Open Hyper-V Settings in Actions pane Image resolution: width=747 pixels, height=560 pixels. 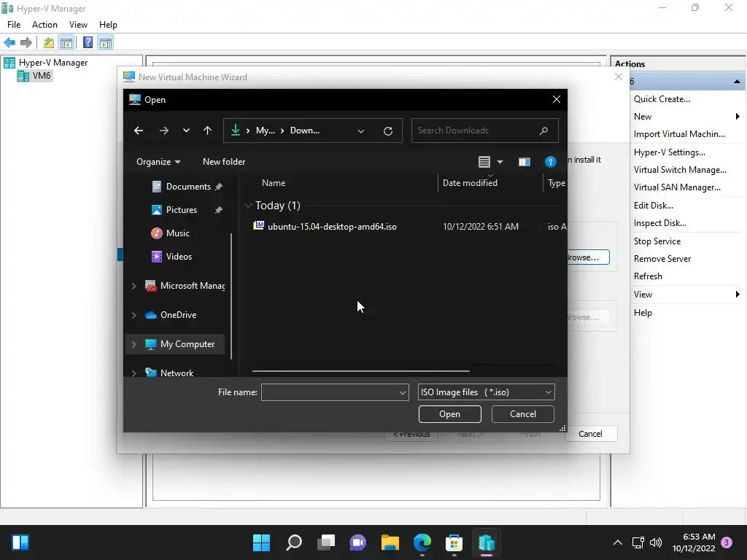point(670,152)
